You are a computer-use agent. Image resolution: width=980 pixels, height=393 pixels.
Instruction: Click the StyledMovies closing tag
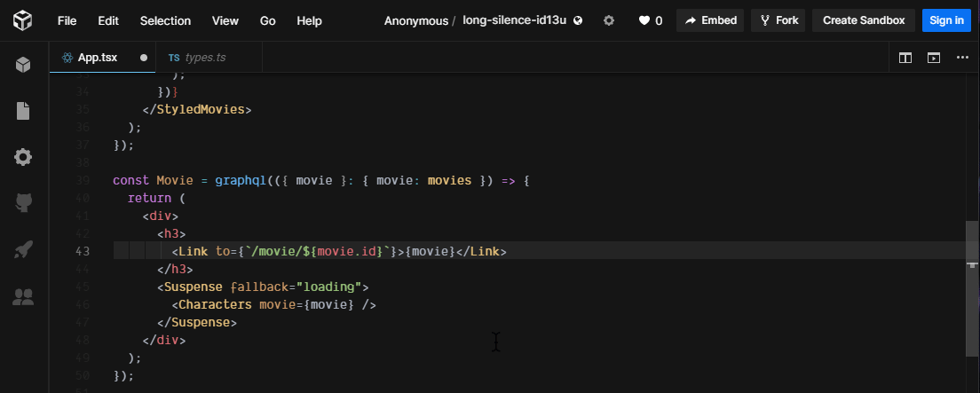coord(197,109)
